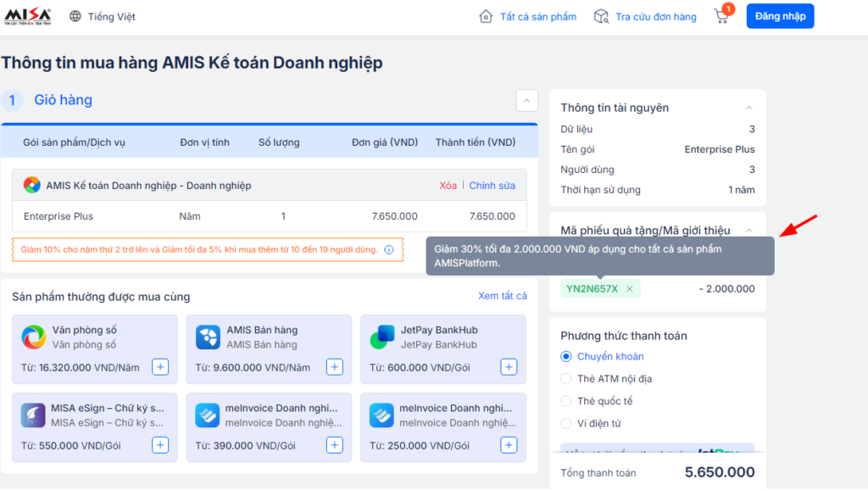This screenshot has height=491, width=868.
Task: Click Xem tất cả link
Action: point(502,296)
